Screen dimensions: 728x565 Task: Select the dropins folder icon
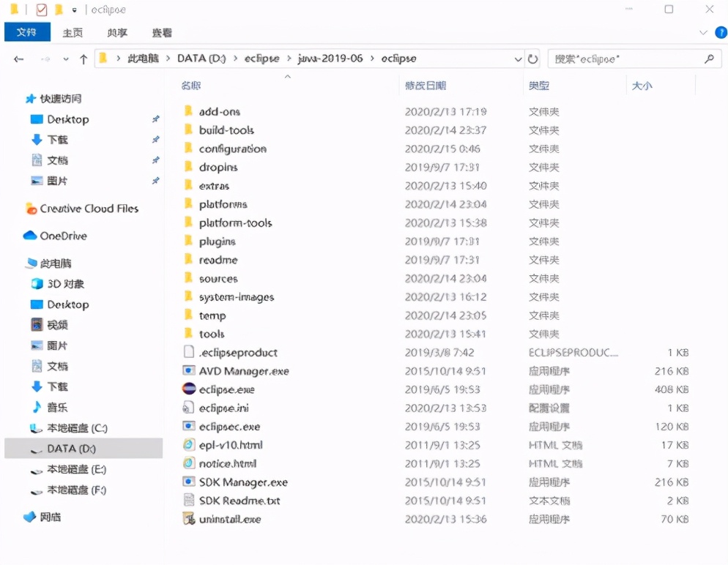(x=188, y=167)
